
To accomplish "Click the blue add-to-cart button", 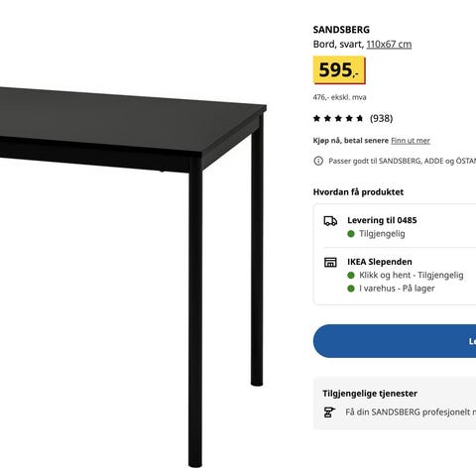I will click(x=395, y=341).
